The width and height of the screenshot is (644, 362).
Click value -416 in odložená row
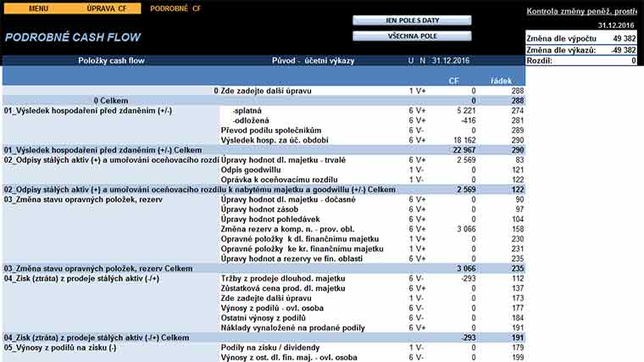point(469,120)
